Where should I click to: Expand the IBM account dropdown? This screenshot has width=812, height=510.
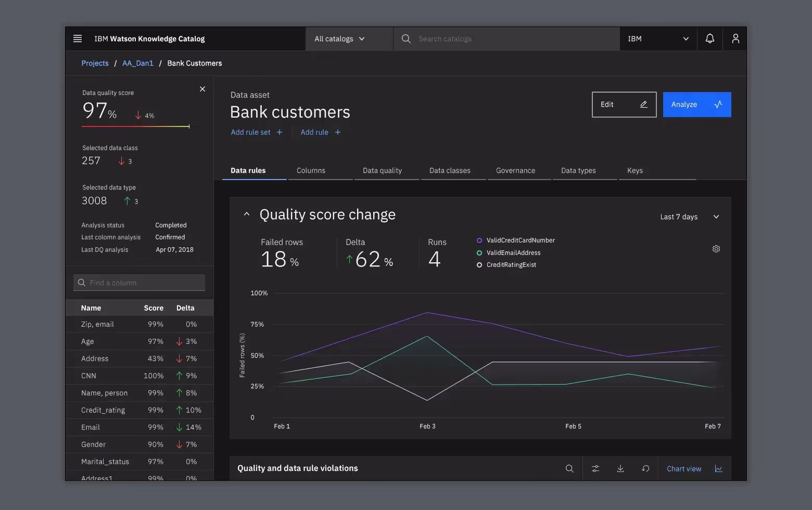[x=658, y=39]
